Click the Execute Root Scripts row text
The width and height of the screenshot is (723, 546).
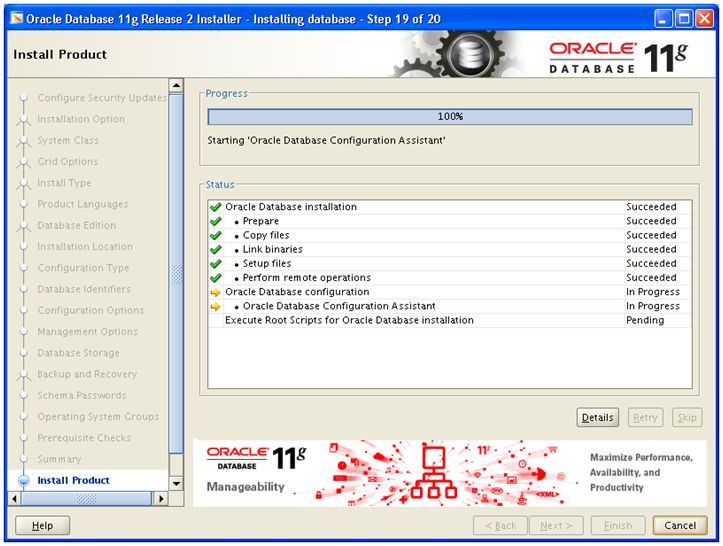pos(349,320)
